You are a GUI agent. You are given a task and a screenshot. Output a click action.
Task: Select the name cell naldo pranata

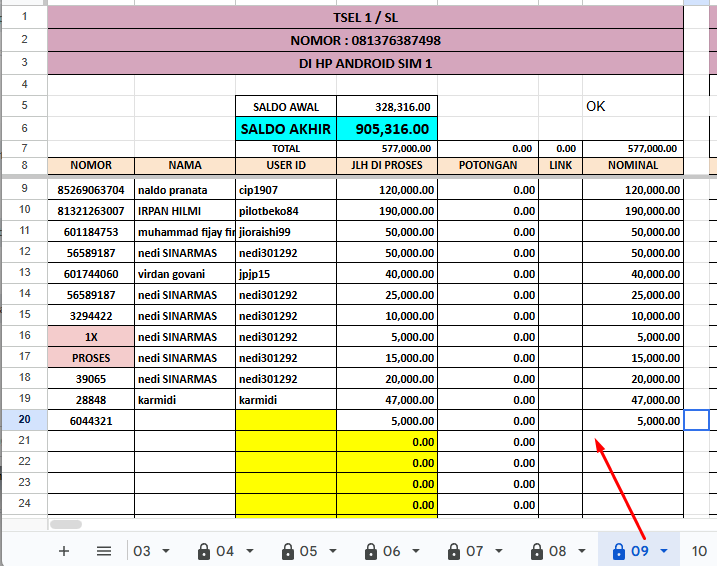185,190
